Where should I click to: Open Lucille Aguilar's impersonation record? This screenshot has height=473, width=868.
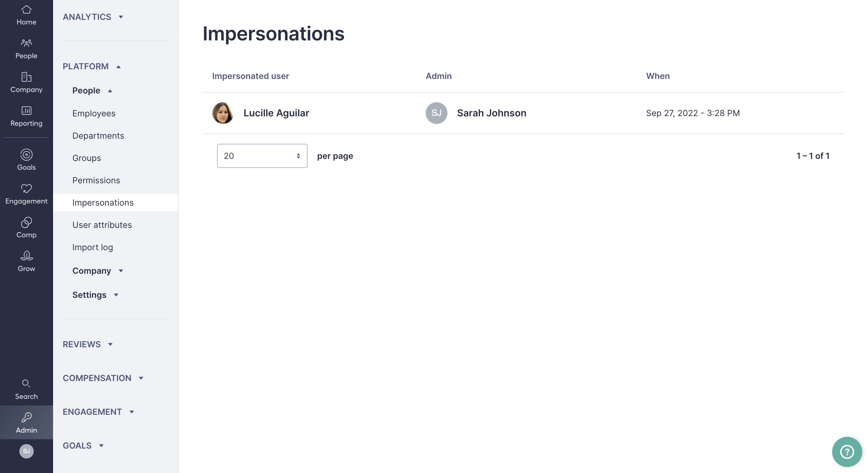coord(276,113)
